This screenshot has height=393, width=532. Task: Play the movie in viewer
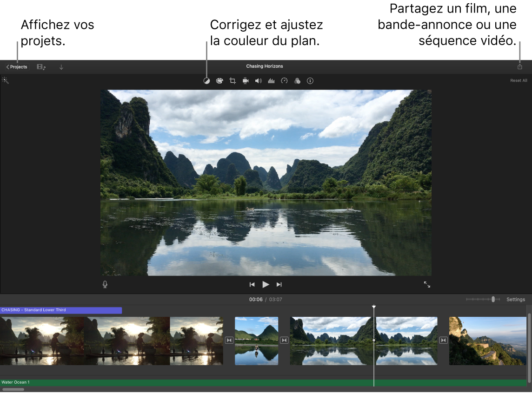(266, 285)
